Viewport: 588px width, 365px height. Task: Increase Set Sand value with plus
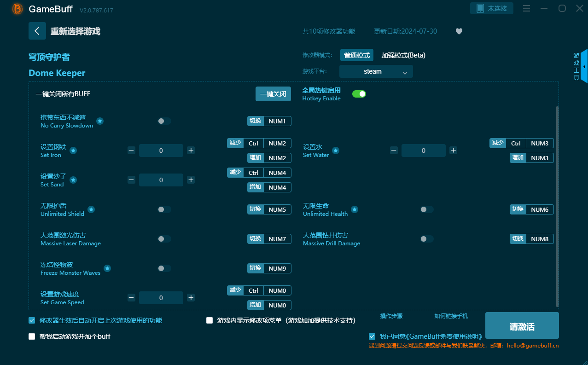coord(191,180)
